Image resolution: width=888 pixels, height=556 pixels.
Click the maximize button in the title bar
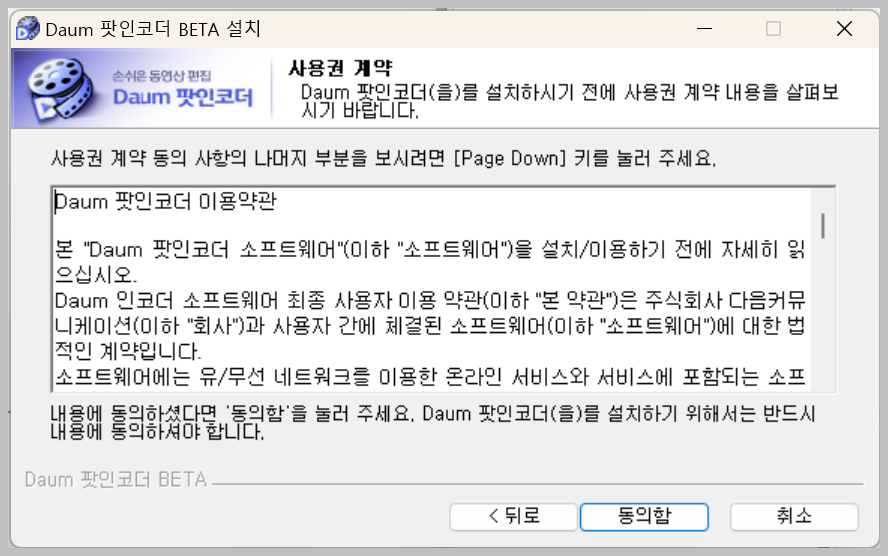(774, 28)
